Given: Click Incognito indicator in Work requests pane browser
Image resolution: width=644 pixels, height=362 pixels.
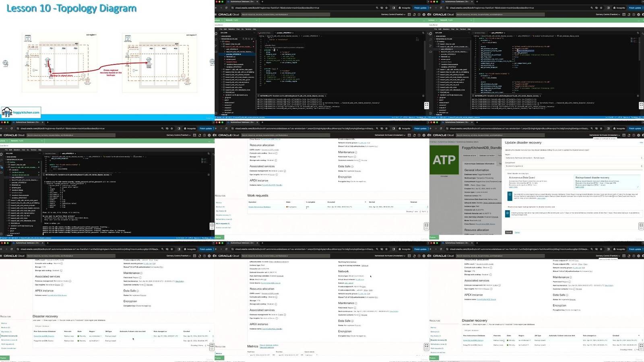Looking at the screenshot, I should [x=405, y=128].
